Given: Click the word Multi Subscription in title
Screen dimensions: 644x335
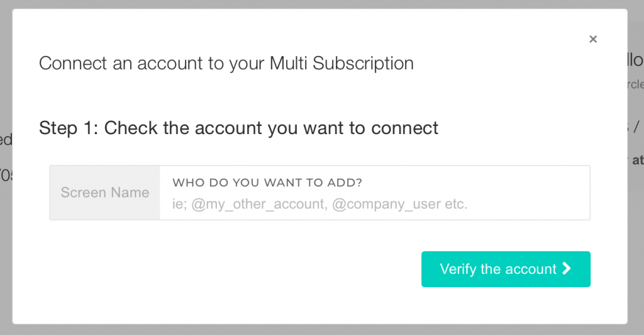Looking at the screenshot, I should point(341,64).
